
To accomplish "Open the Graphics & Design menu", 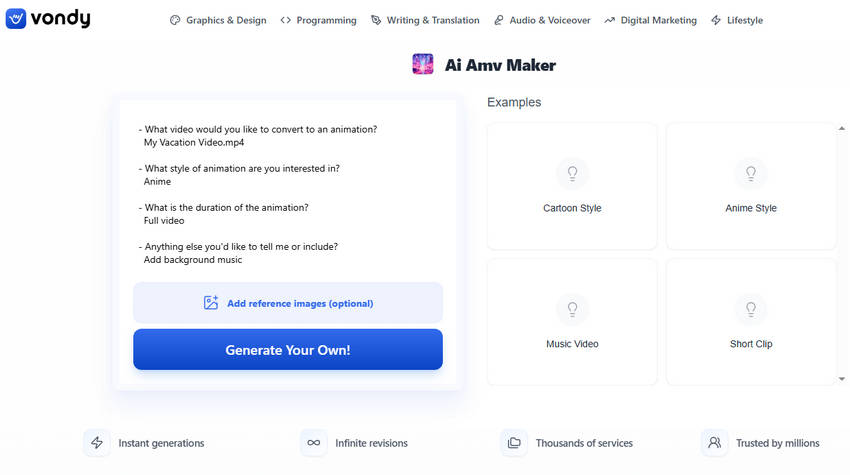I will 218,20.
